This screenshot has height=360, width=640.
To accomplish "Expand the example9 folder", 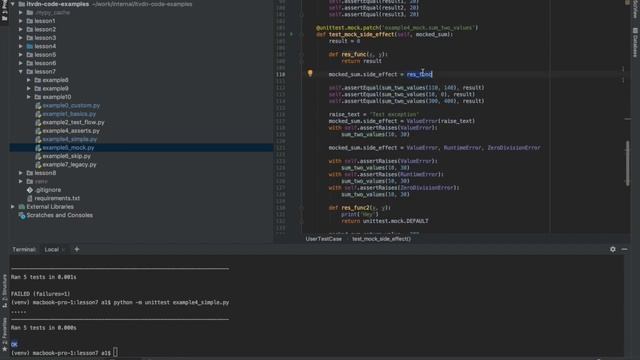I will tap(29, 89).
